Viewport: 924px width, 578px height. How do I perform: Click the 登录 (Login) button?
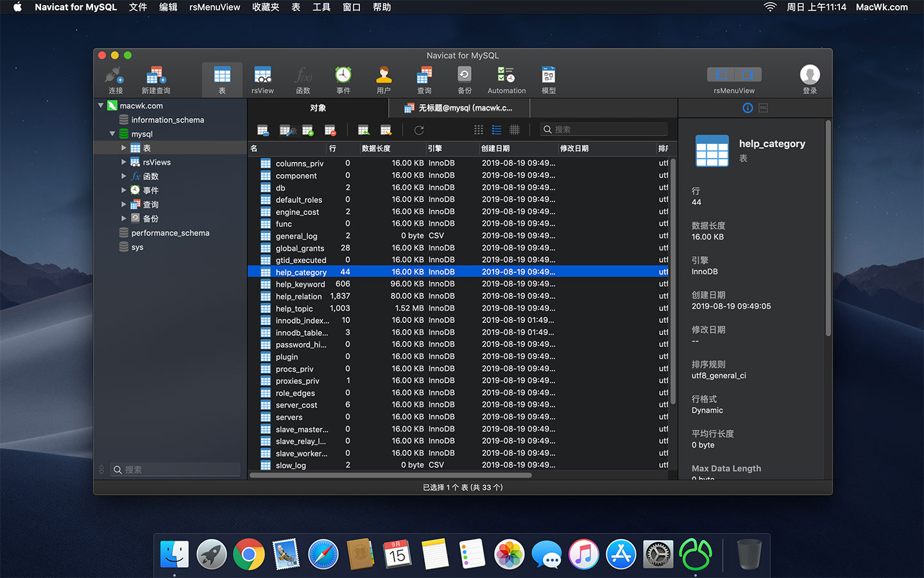809,78
